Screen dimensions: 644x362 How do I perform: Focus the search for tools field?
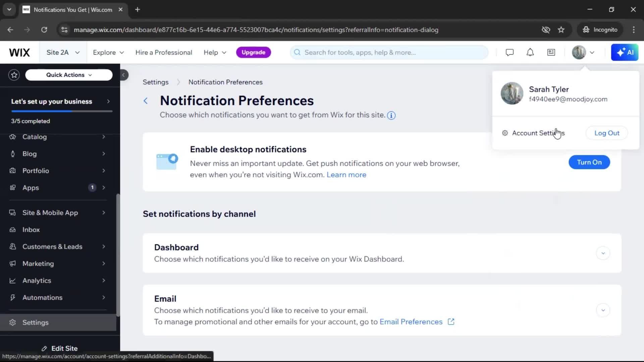click(x=389, y=53)
